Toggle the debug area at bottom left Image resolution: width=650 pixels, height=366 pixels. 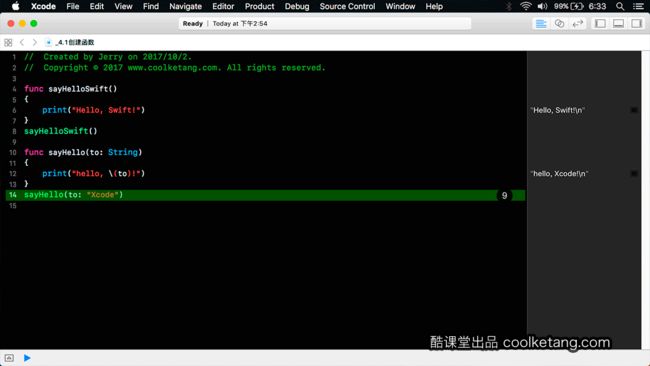coord(9,358)
